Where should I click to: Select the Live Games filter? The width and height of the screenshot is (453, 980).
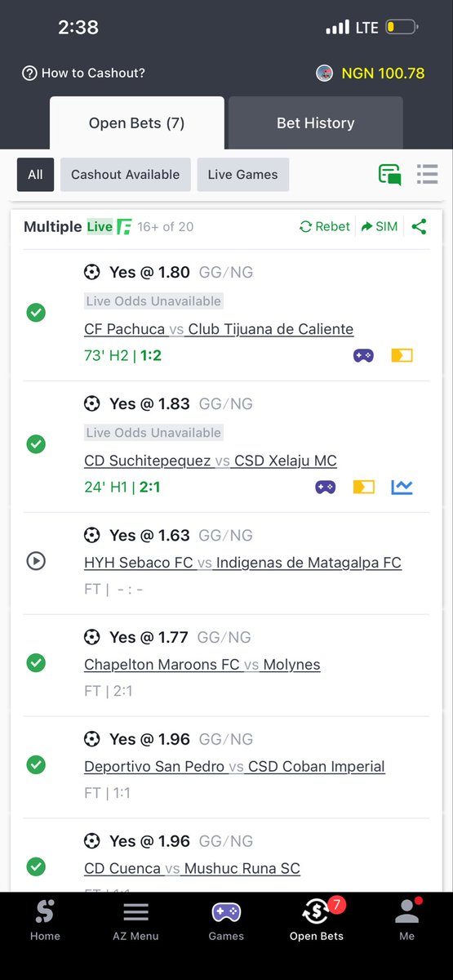242,174
